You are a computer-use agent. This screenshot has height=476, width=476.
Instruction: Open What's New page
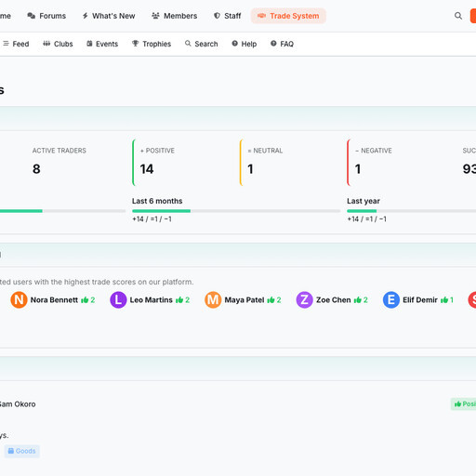[x=109, y=16]
